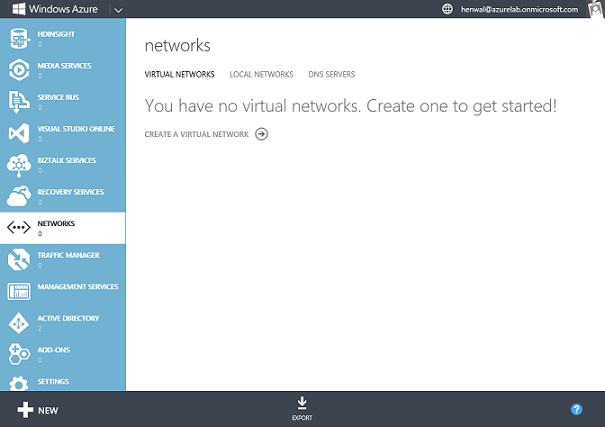
Task: Open the Active Directory diamond icon
Action: point(19,323)
